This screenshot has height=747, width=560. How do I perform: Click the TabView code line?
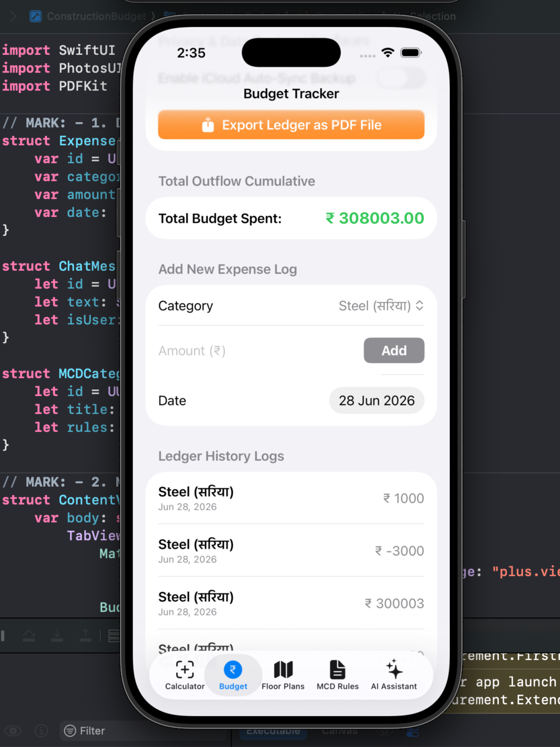point(94,536)
